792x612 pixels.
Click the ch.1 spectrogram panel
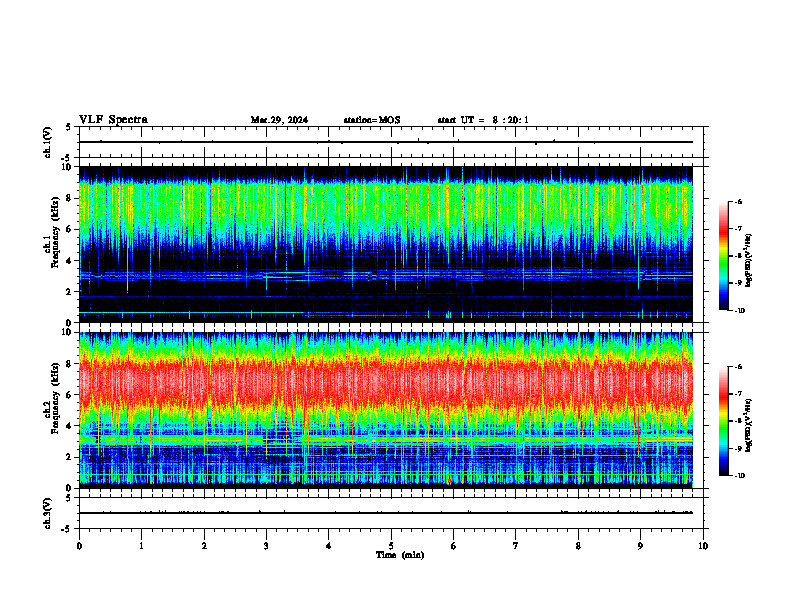coord(386,244)
